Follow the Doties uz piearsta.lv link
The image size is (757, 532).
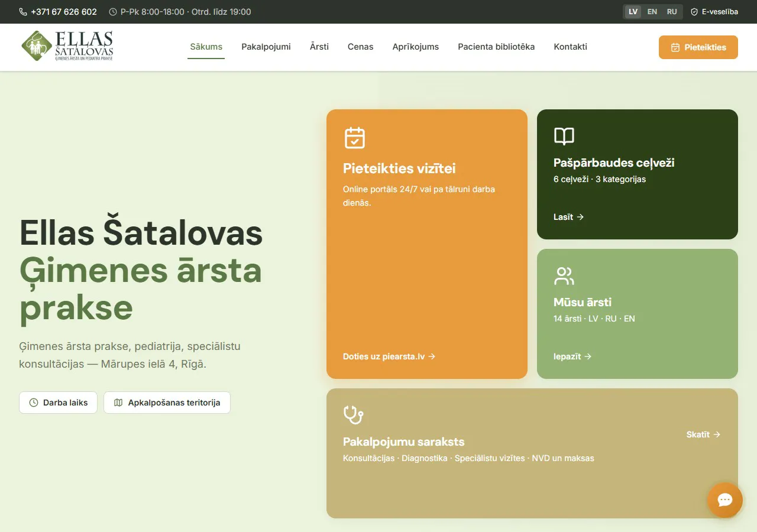click(389, 356)
